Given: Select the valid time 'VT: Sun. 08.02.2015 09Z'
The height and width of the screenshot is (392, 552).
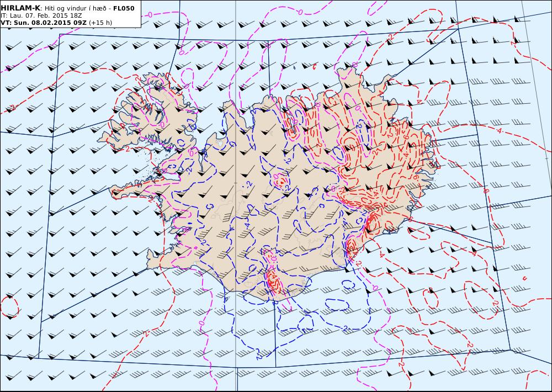Looking at the screenshot, I should (x=44, y=23).
